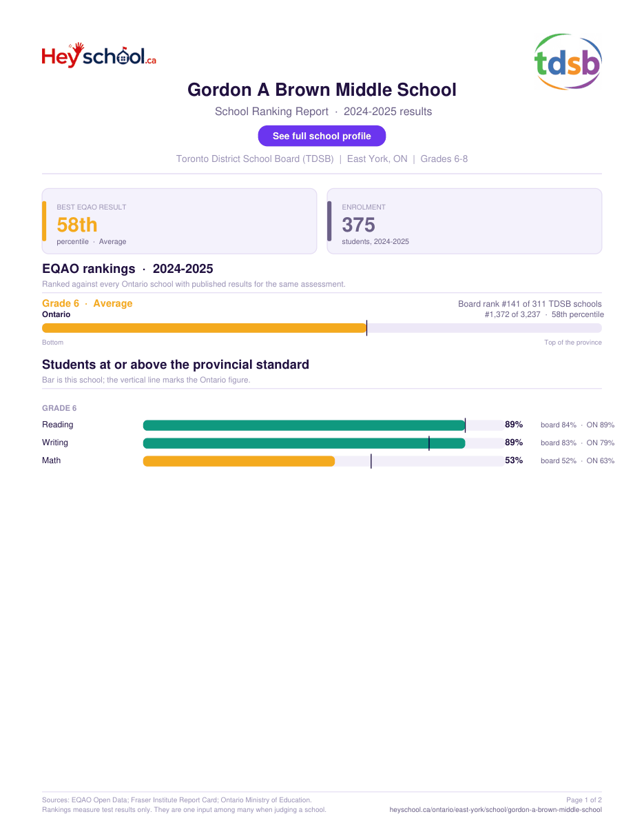
Task: Click the Page 1 of 2 indicator
Action: (x=584, y=800)
